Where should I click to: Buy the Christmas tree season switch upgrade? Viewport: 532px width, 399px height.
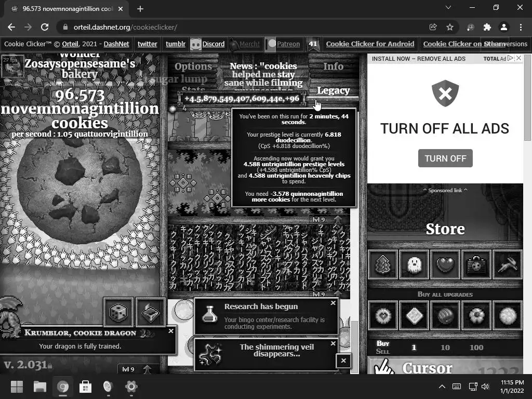pos(383,264)
